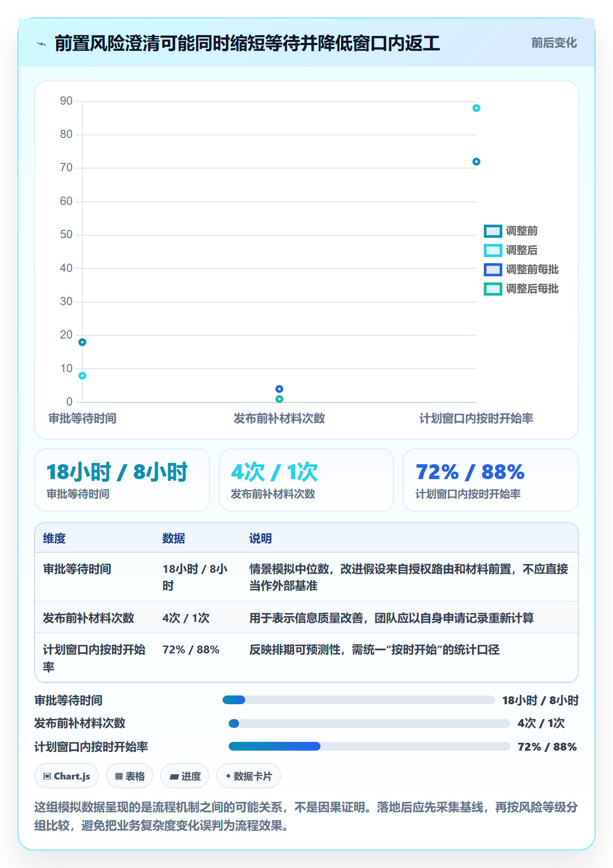Click the 72 data point for 按时开始率
The image size is (613, 868).
coord(476,162)
